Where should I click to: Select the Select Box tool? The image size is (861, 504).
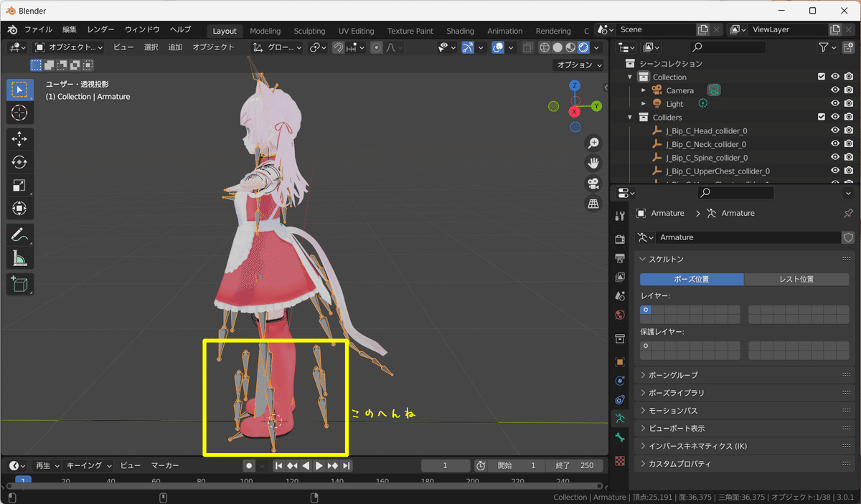(19, 90)
